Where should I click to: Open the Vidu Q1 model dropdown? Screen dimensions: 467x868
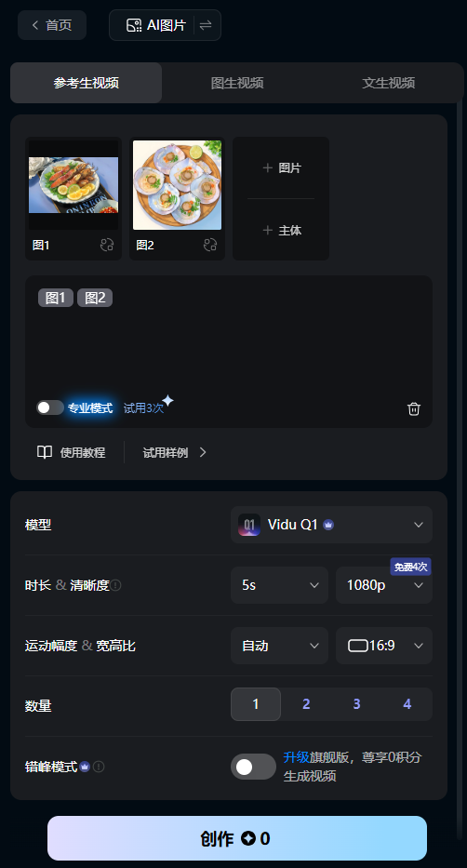tap(331, 525)
